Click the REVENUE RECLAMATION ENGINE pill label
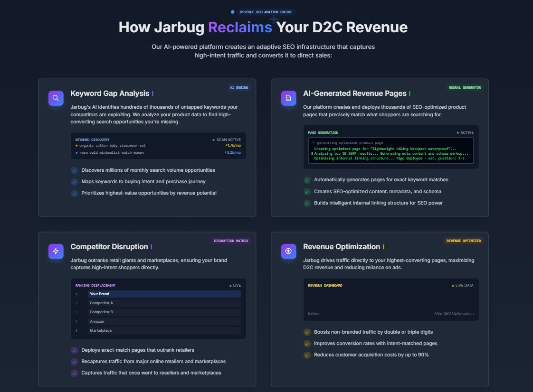This screenshot has width=533, height=392. click(266, 12)
